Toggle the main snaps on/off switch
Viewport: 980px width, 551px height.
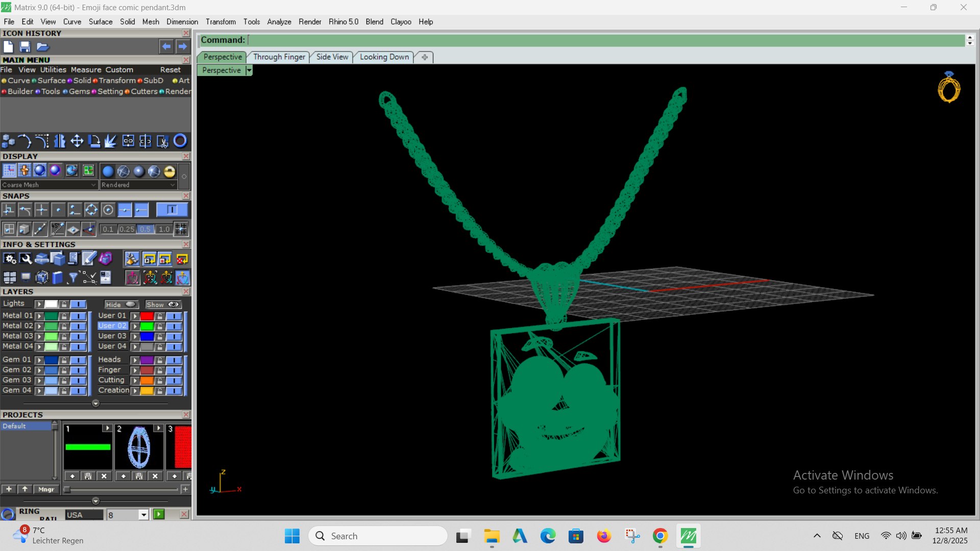[171, 210]
